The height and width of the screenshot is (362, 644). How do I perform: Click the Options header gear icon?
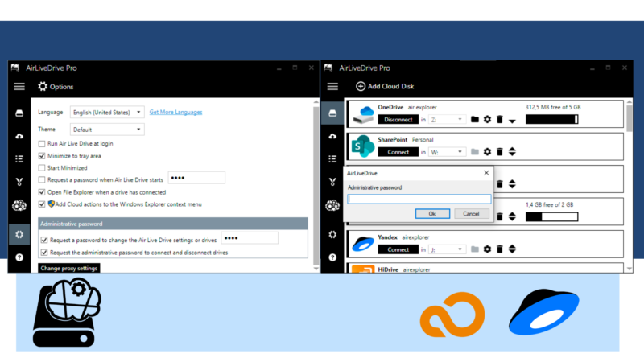point(43,86)
